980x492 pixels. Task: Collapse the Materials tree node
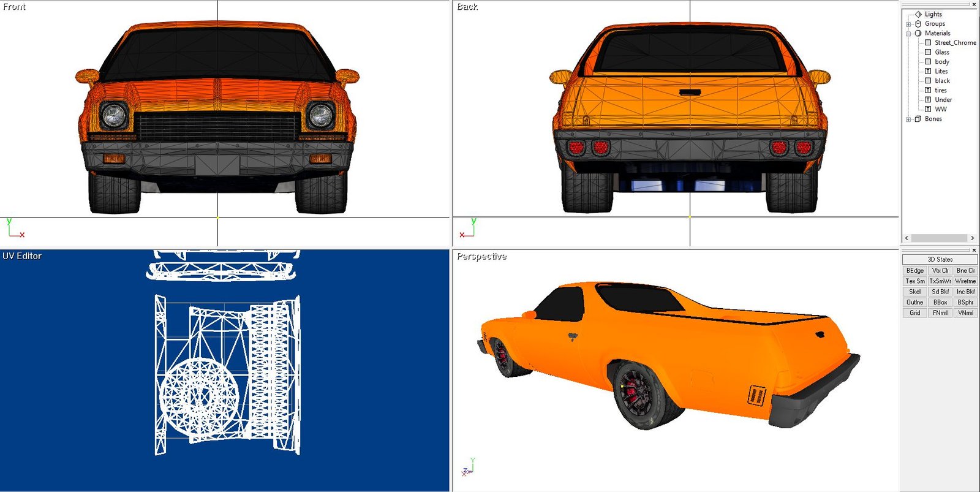[x=908, y=34]
